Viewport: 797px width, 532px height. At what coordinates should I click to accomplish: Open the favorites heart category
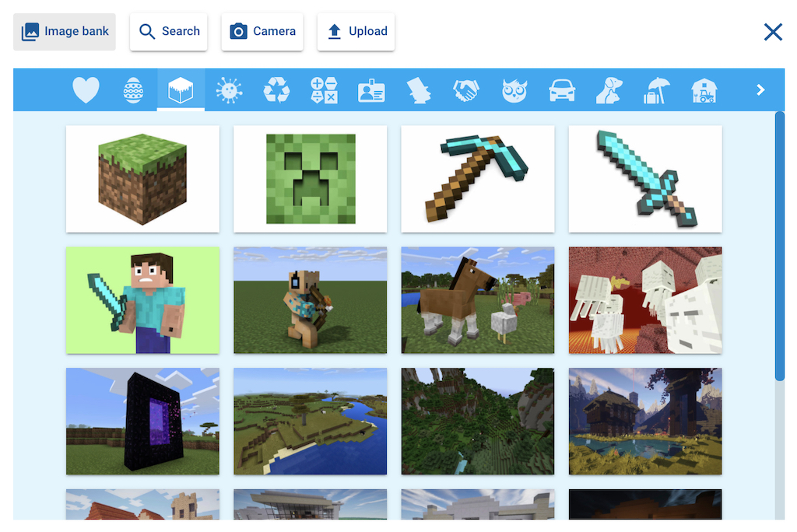tap(86, 90)
